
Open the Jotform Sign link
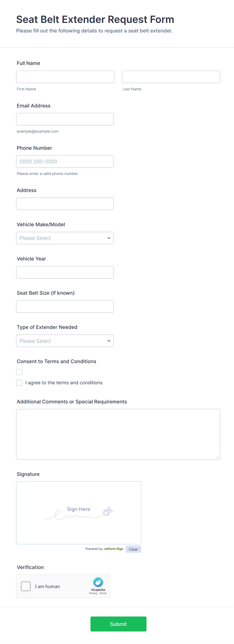(x=113, y=549)
